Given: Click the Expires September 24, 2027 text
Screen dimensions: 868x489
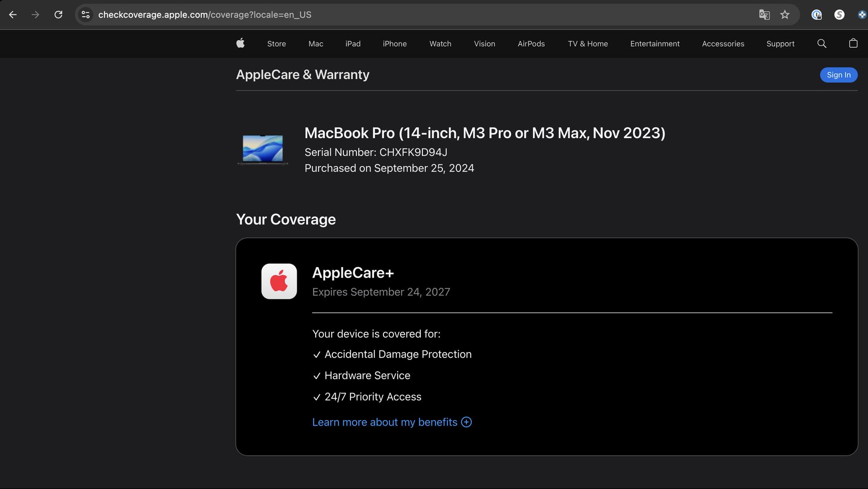Looking at the screenshot, I should coord(381,292).
